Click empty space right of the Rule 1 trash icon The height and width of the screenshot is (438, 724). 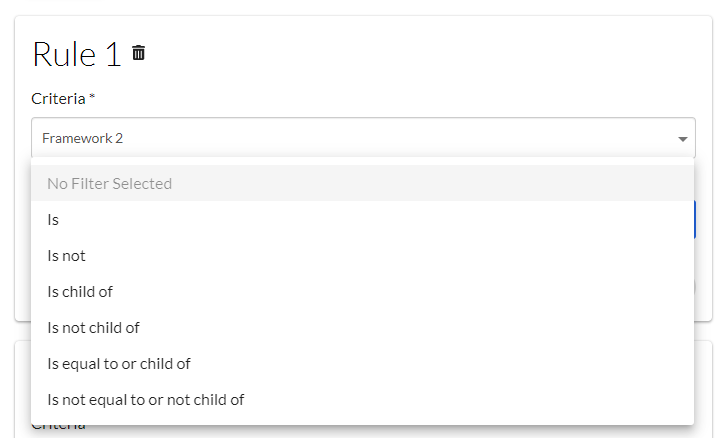pyautogui.click(x=400, y=54)
